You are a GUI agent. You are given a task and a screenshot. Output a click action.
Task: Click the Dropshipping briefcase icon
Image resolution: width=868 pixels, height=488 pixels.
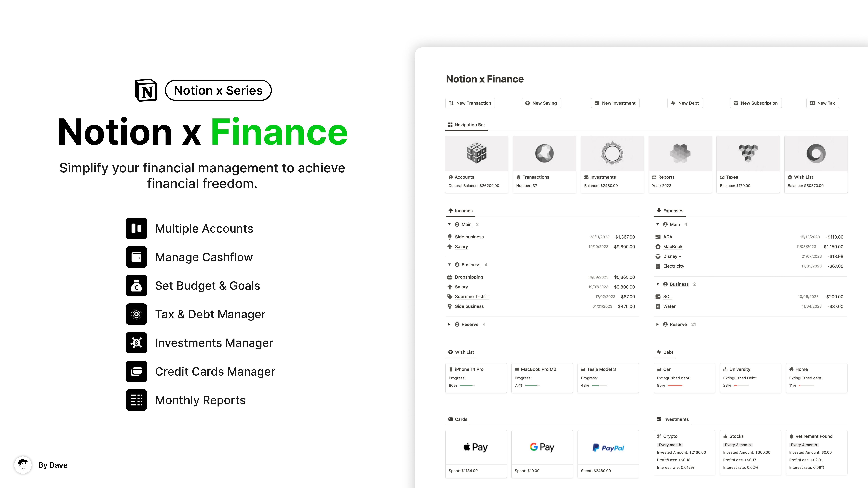click(450, 277)
